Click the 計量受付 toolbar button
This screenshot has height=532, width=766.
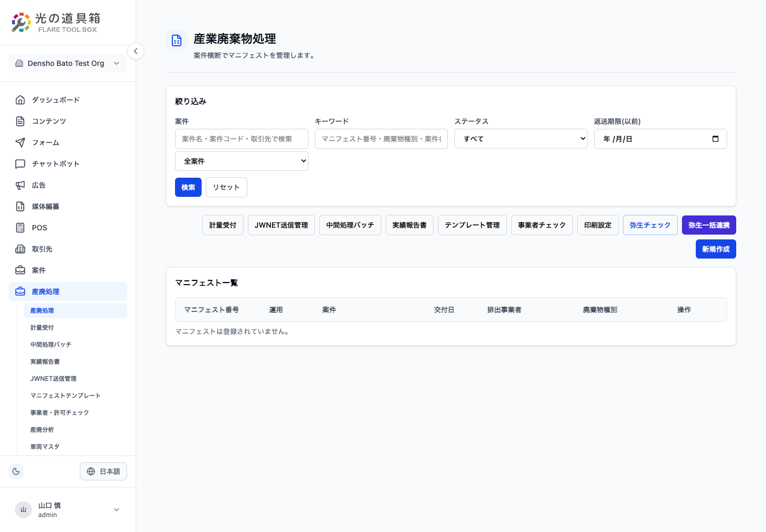[x=223, y=225]
